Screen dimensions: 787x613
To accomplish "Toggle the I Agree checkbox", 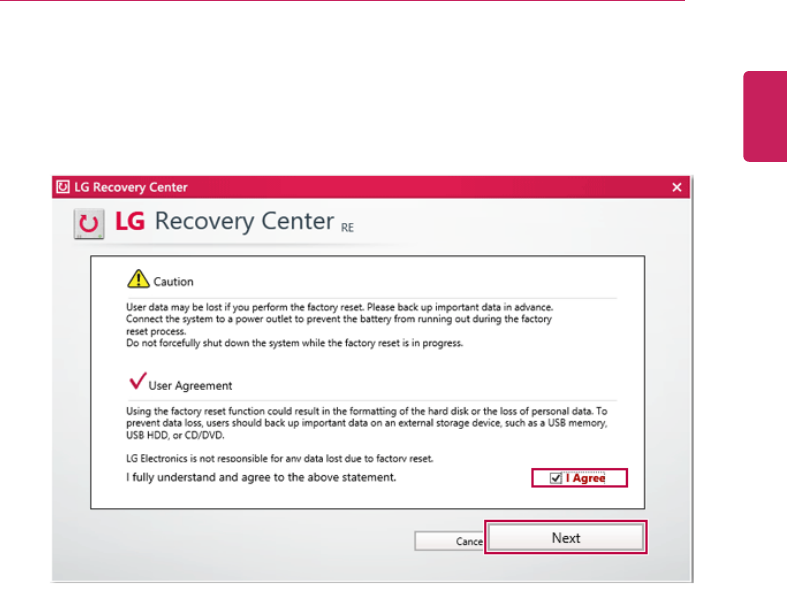I will coord(555,478).
